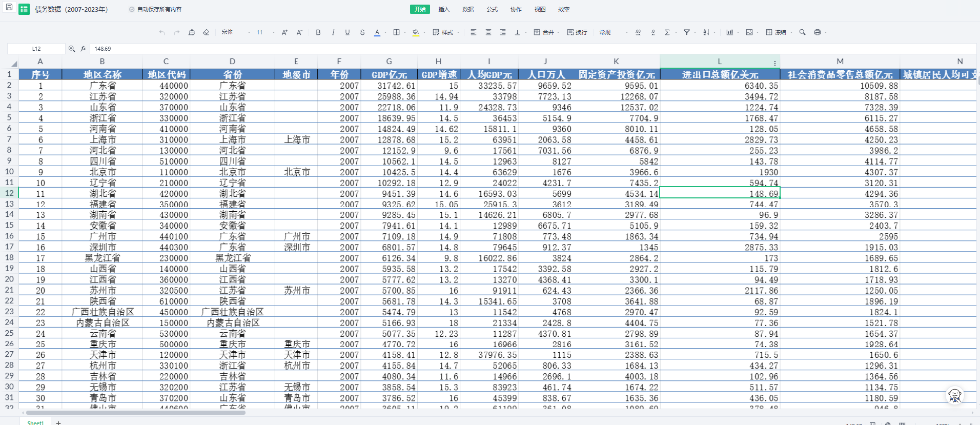
Task: Click the yellow fill color bucket
Action: point(416,32)
